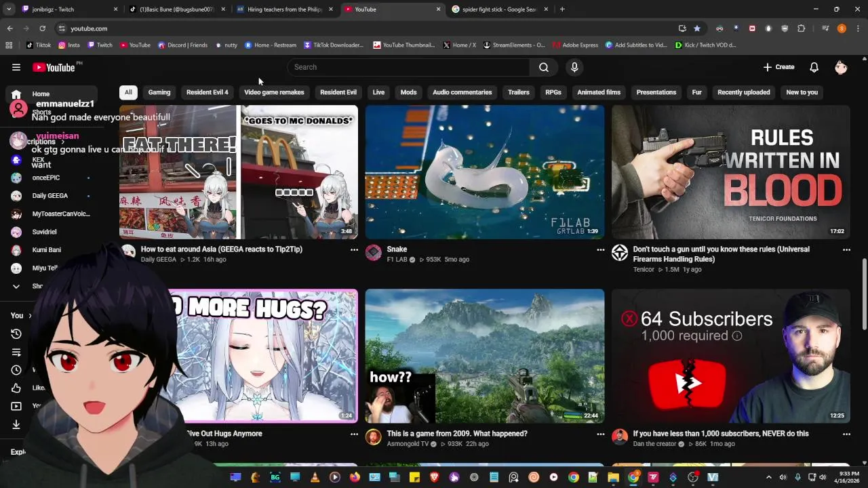This screenshot has width=868, height=488.
Task: Select the Mods filter chip
Action: (x=408, y=92)
